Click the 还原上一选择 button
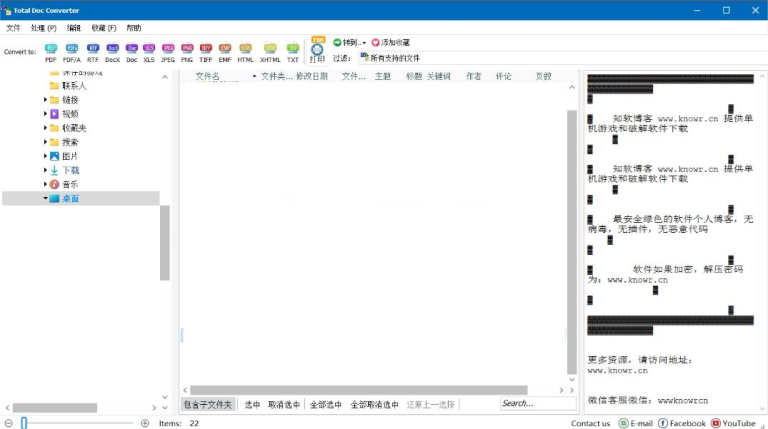Viewport: 768px width, 429px height. pyautogui.click(x=431, y=405)
